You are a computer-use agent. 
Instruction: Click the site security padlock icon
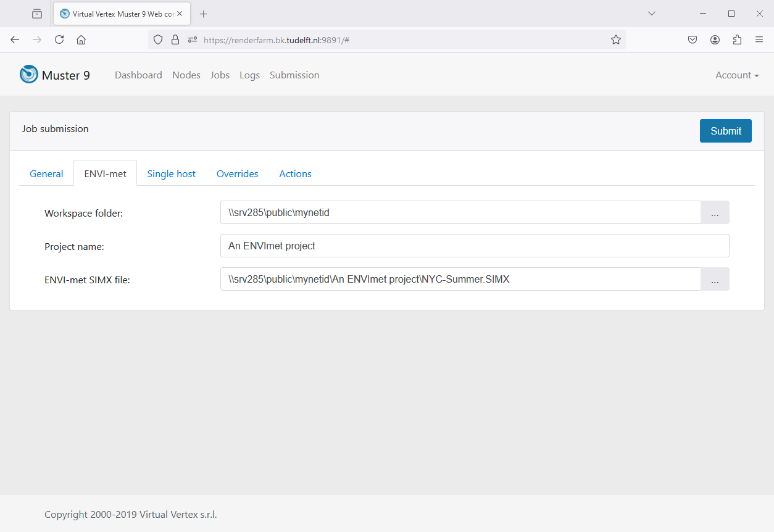pos(175,39)
